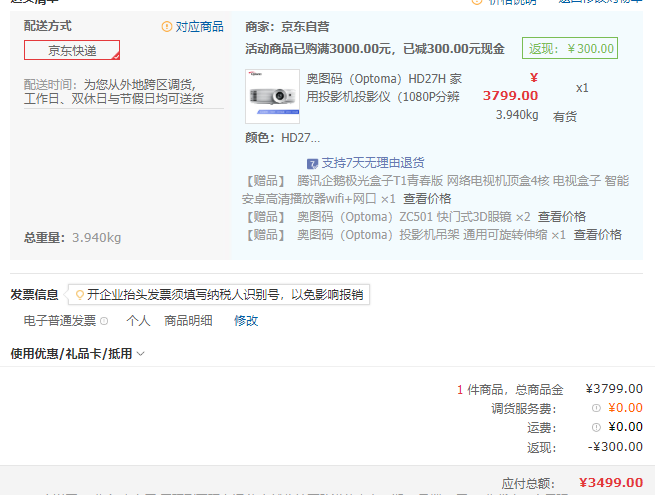655x495 pixels.
Task: Click the 电子普通发票 invoice type text
Action: (x=60, y=321)
